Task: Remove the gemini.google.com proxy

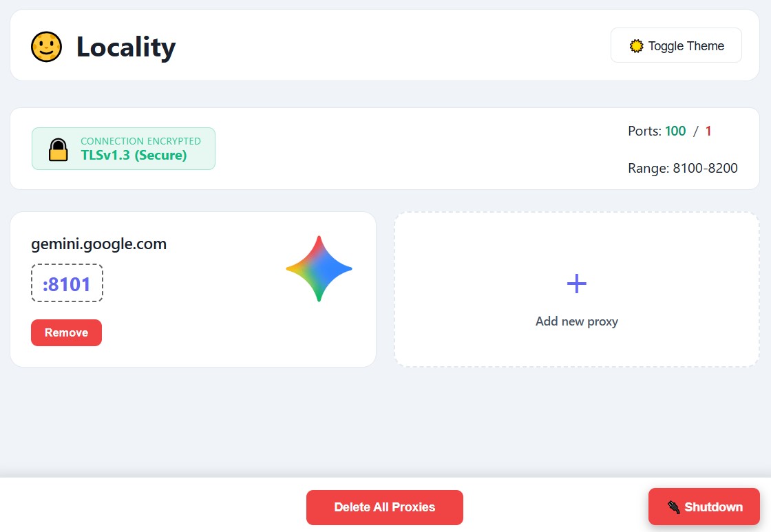Action: (x=66, y=332)
